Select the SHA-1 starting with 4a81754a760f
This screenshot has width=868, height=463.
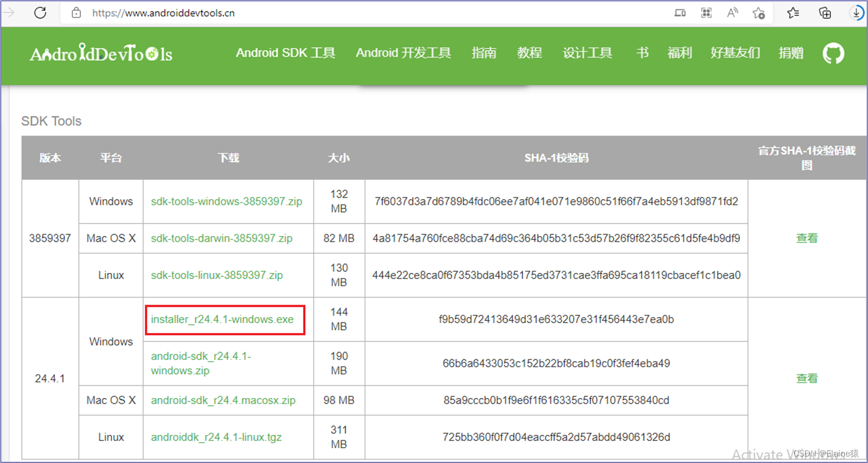click(x=556, y=238)
